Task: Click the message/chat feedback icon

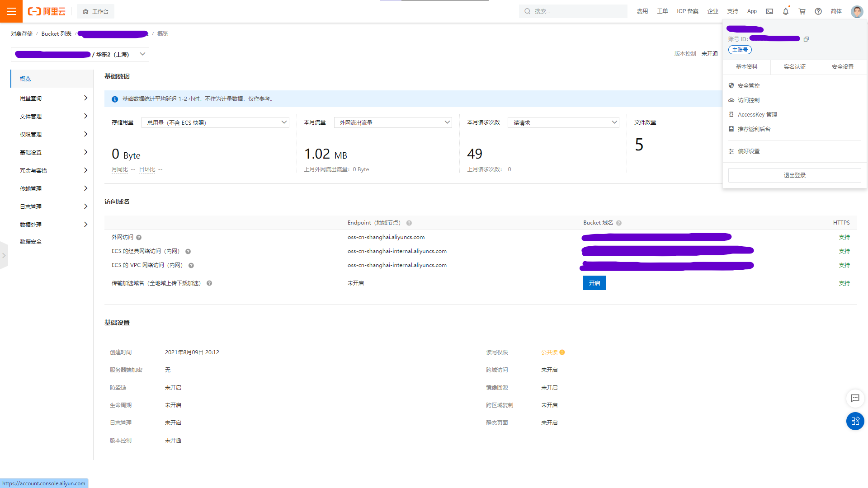Action: point(855,398)
